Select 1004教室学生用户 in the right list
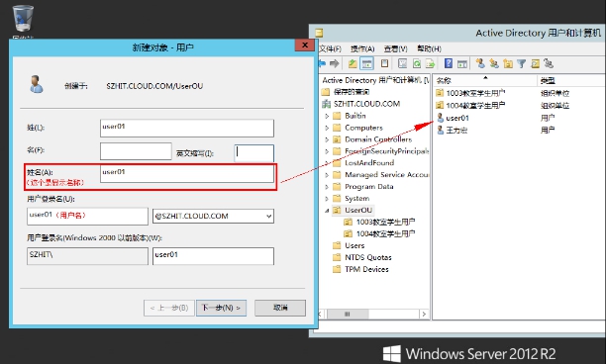Image resolution: width=606 pixels, height=364 pixels. (475, 105)
